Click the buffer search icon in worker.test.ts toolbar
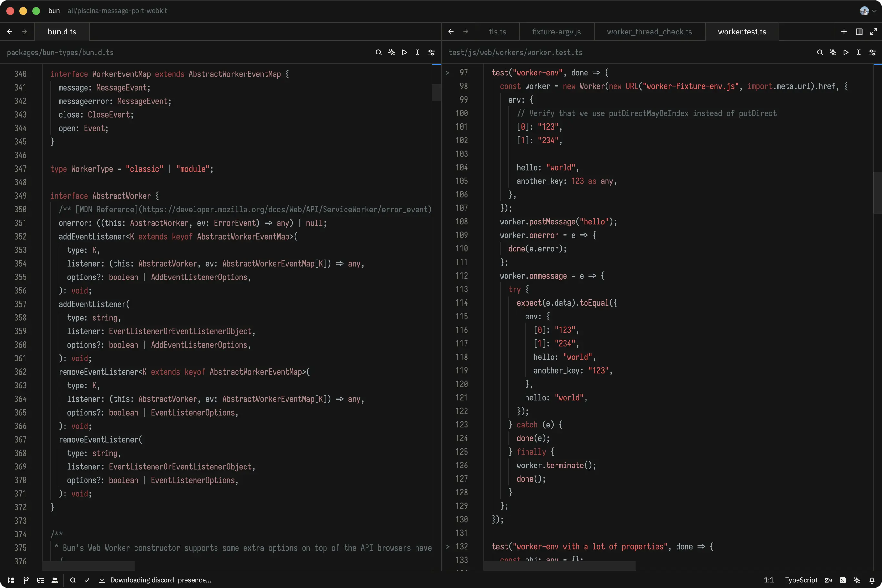 (x=820, y=52)
